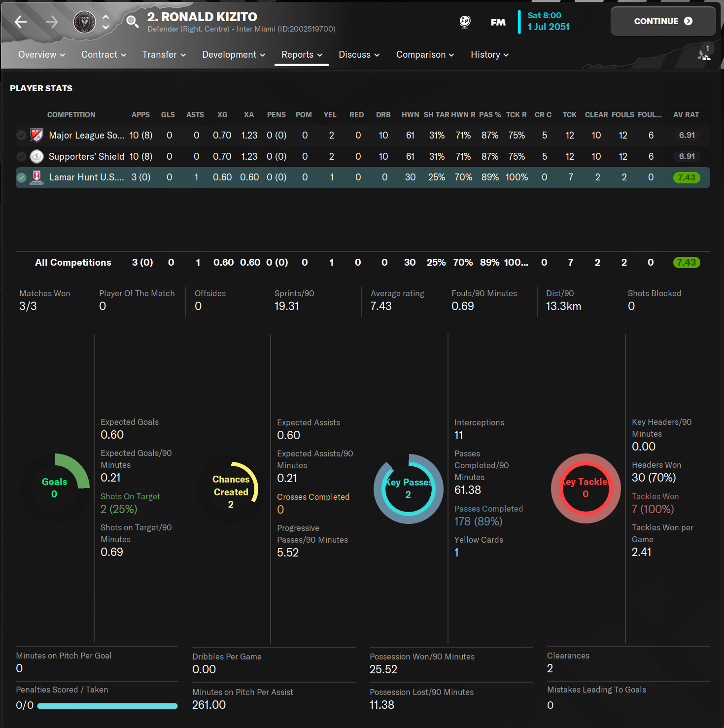Select the Major League Soccer stats row

pyautogui.click(x=363, y=135)
